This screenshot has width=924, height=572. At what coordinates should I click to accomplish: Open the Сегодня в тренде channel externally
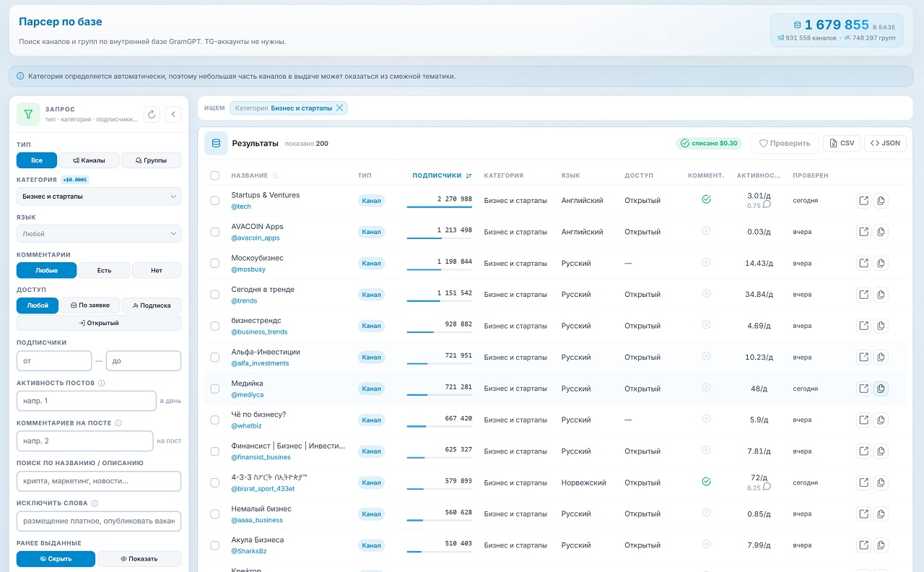tap(863, 295)
